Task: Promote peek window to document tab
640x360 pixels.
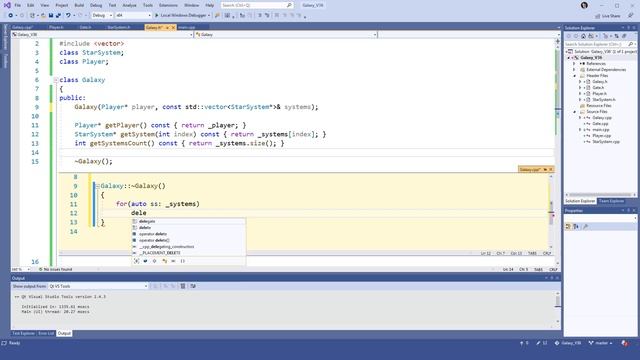Action: tap(544, 169)
